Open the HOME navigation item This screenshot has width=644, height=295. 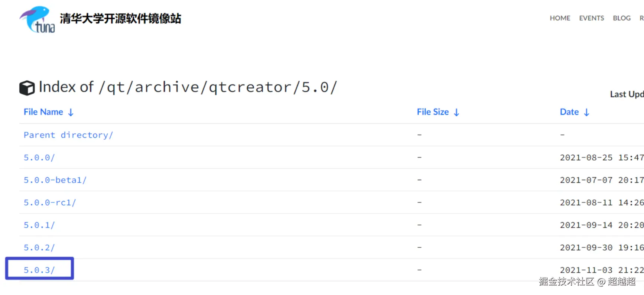pos(560,18)
